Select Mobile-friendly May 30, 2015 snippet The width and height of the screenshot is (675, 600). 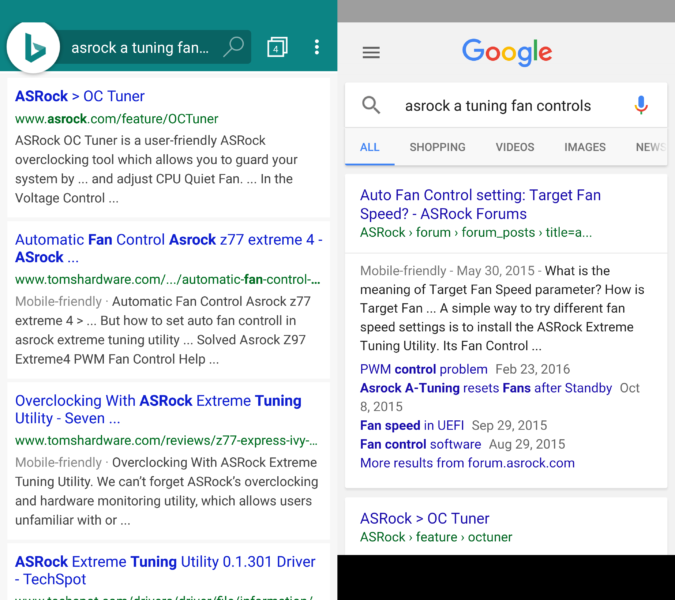click(502, 308)
